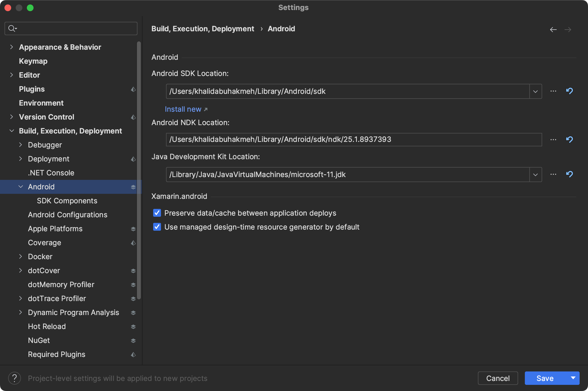Open Apple Platforms settings
The height and width of the screenshot is (391, 588).
click(x=55, y=229)
